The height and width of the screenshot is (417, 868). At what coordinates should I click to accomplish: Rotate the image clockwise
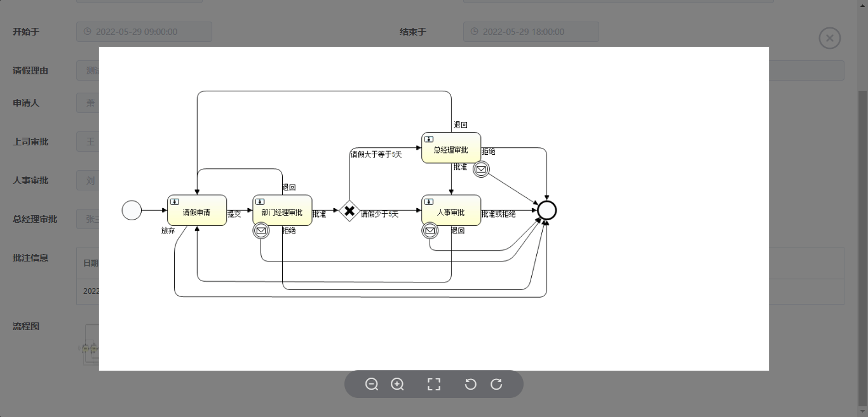(496, 384)
